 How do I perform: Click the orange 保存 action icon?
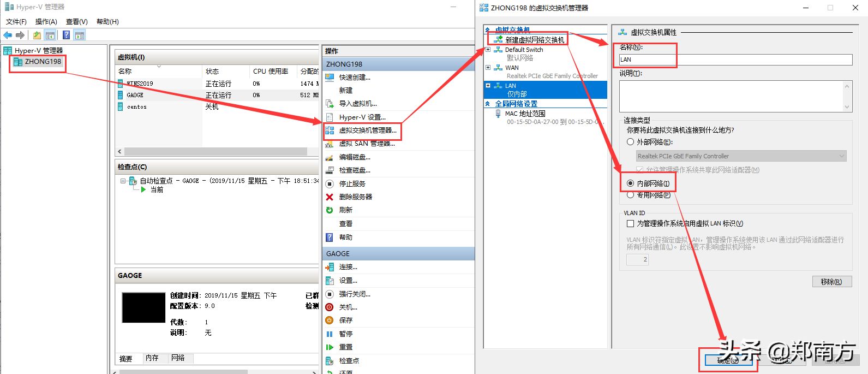[330, 320]
